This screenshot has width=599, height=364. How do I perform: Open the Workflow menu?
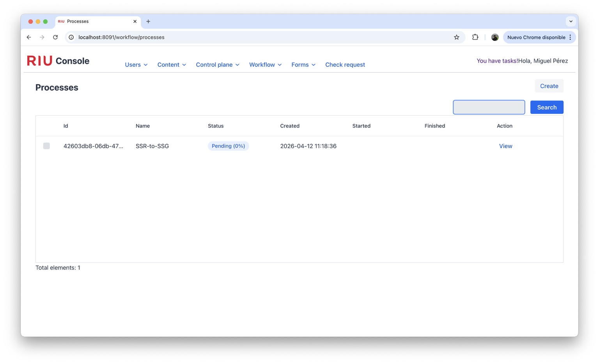265,65
